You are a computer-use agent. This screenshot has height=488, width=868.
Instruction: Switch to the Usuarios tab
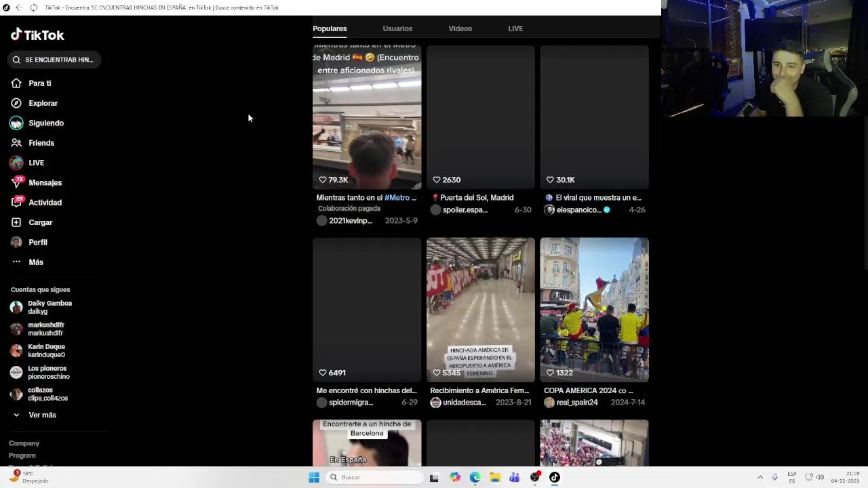[397, 28]
